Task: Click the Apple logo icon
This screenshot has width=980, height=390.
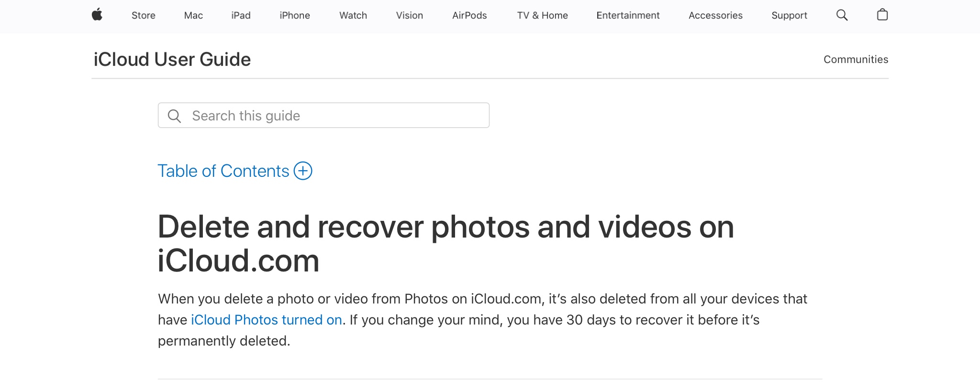Action: (97, 15)
